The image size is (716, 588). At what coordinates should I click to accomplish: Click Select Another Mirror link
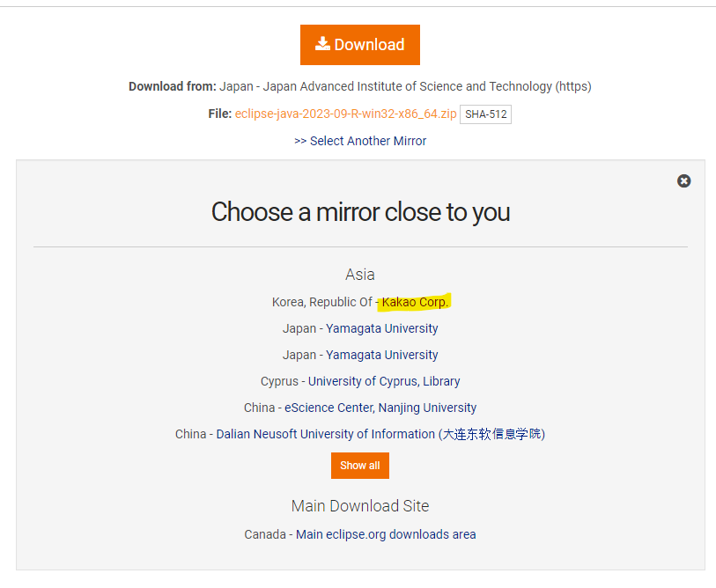[x=360, y=141]
